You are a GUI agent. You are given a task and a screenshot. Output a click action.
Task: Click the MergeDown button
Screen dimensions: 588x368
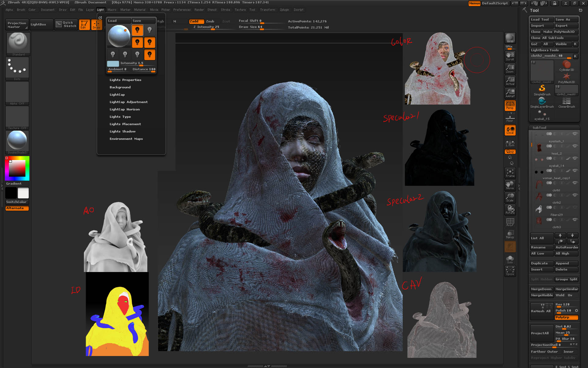[x=542, y=289]
